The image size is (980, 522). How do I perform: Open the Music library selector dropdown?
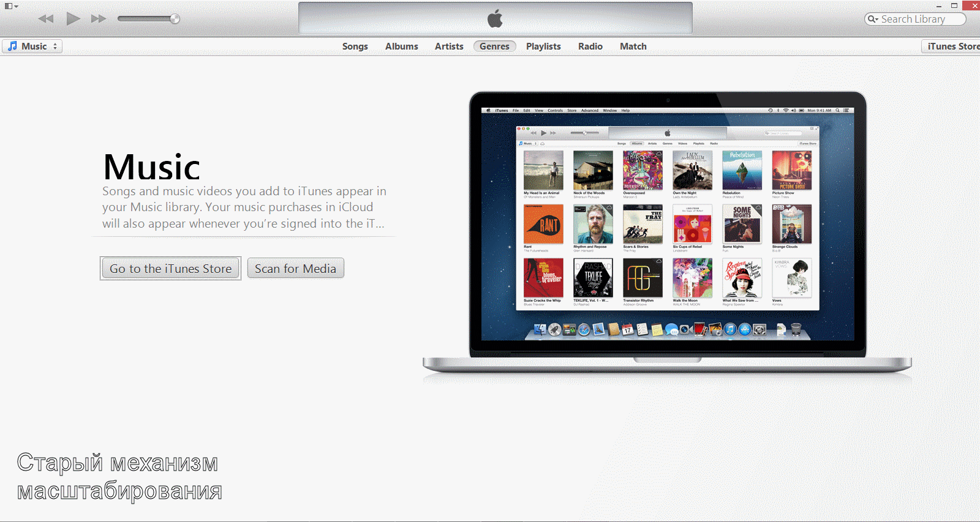(x=32, y=47)
